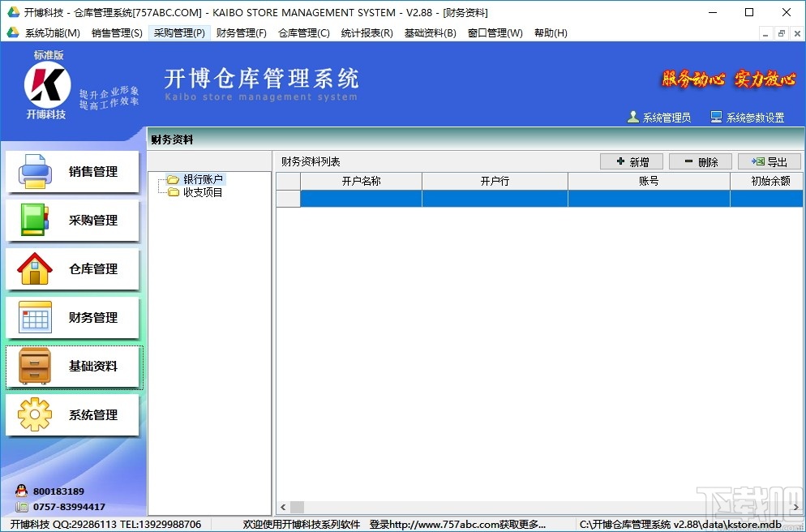Click the 新增 button to add a record
The width and height of the screenshot is (806, 532).
(632, 161)
